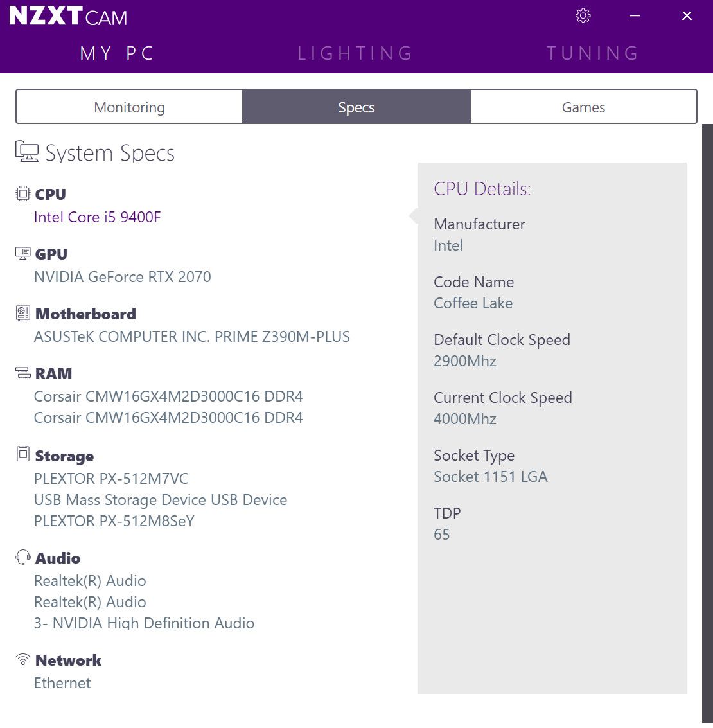Switch to the Monitoring tab
The width and height of the screenshot is (713, 728).
point(129,107)
